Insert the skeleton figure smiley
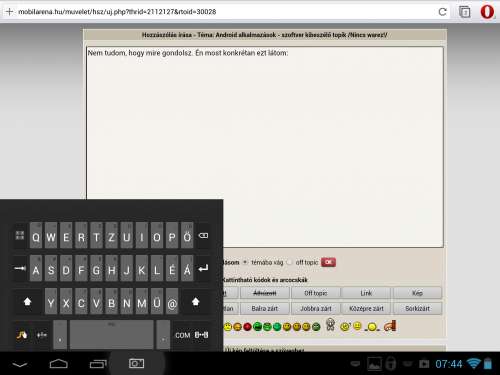The width and height of the screenshot is (500, 375). 330,324
